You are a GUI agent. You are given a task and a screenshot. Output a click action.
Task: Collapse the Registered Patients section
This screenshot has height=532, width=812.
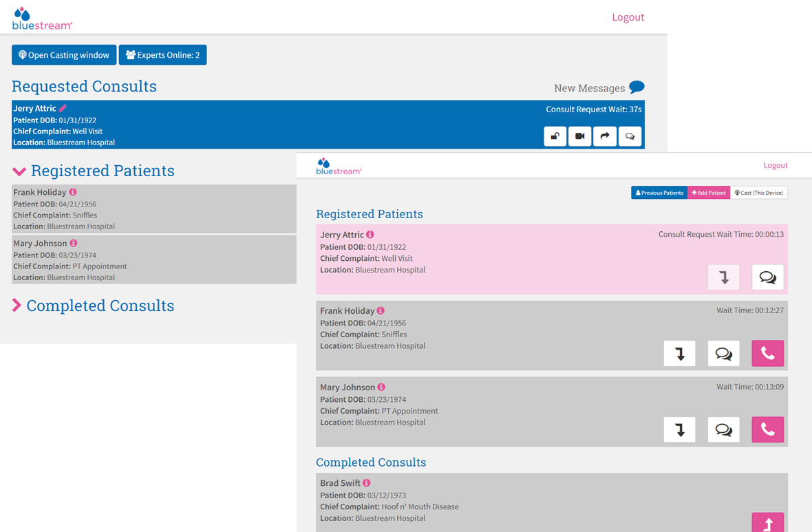(x=19, y=171)
